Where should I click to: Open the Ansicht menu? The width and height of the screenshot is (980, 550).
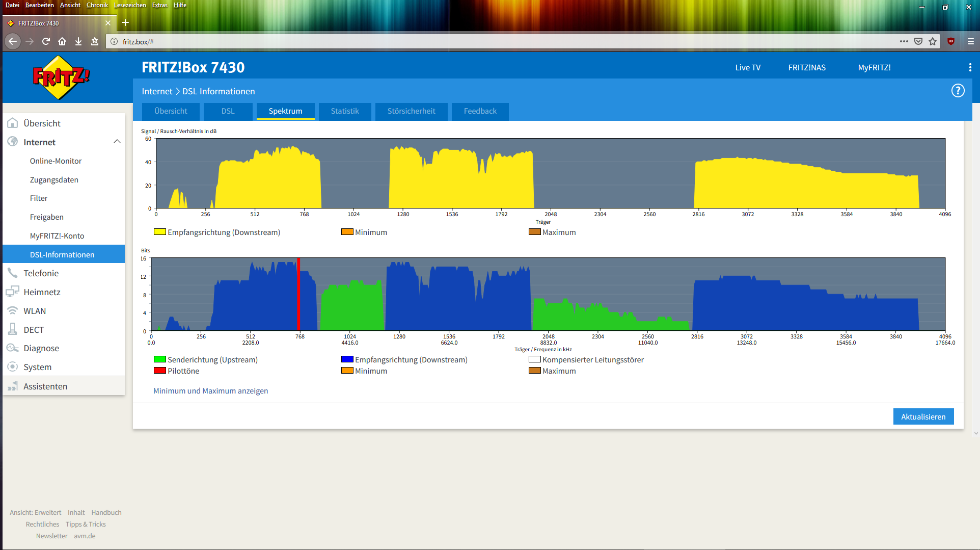70,5
